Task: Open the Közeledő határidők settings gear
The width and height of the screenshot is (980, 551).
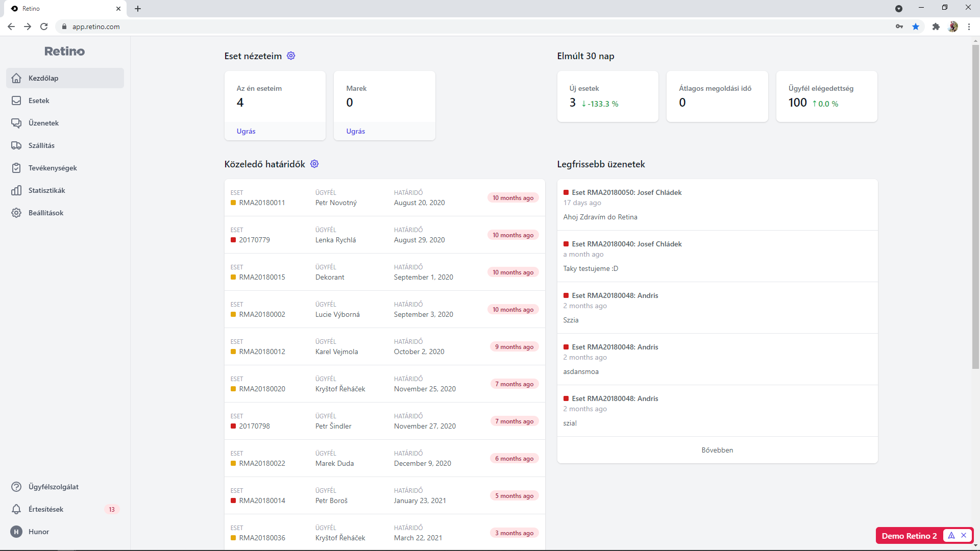Action: 314,164
